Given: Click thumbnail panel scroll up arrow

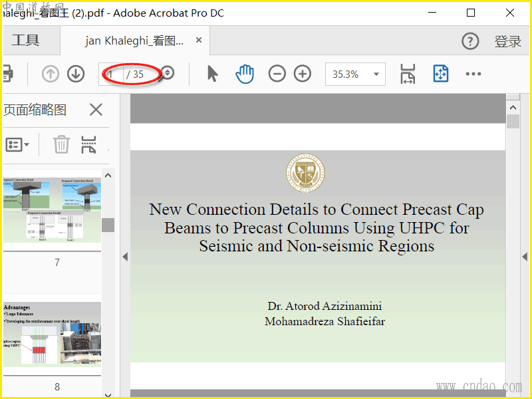Looking at the screenshot, I should point(108,176).
